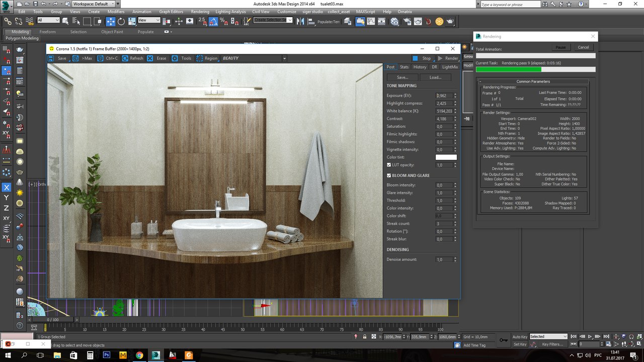Toggle the Bloom and Glare checkbox
Screen dimensions: 644x362
coord(389,175)
